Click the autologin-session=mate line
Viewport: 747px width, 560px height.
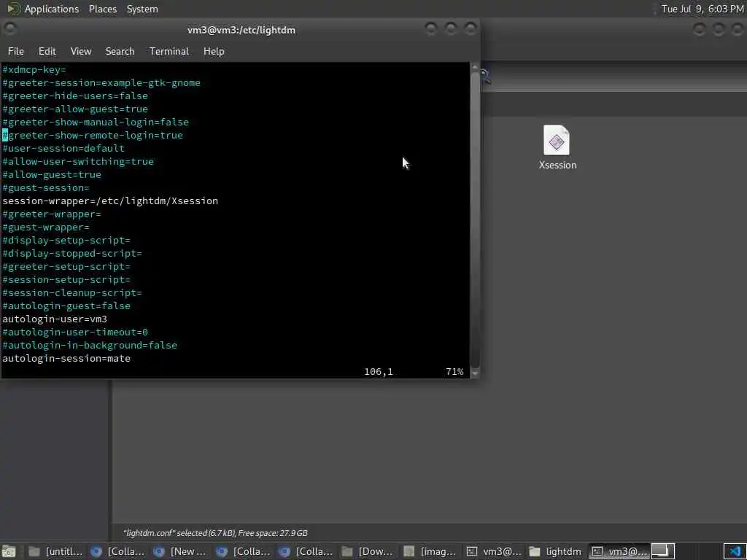pos(66,359)
